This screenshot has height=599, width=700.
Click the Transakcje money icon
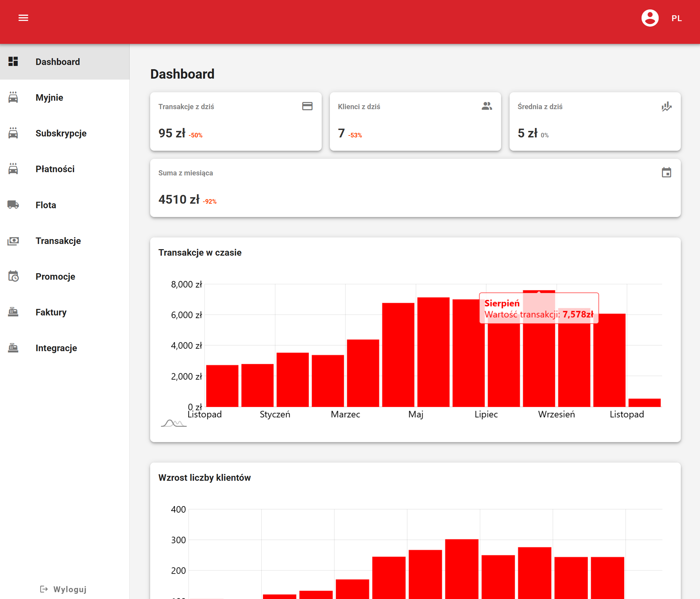click(13, 241)
